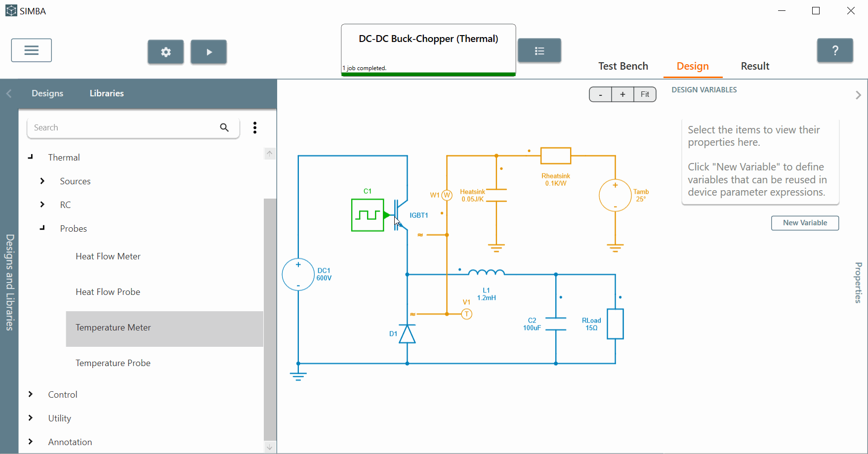
Task: Open the hamburger main menu
Action: 32,50
